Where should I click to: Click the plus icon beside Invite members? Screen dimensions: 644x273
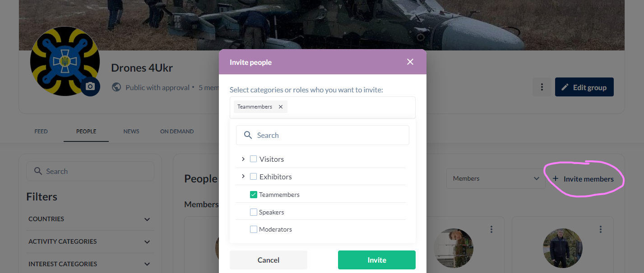tap(556, 179)
